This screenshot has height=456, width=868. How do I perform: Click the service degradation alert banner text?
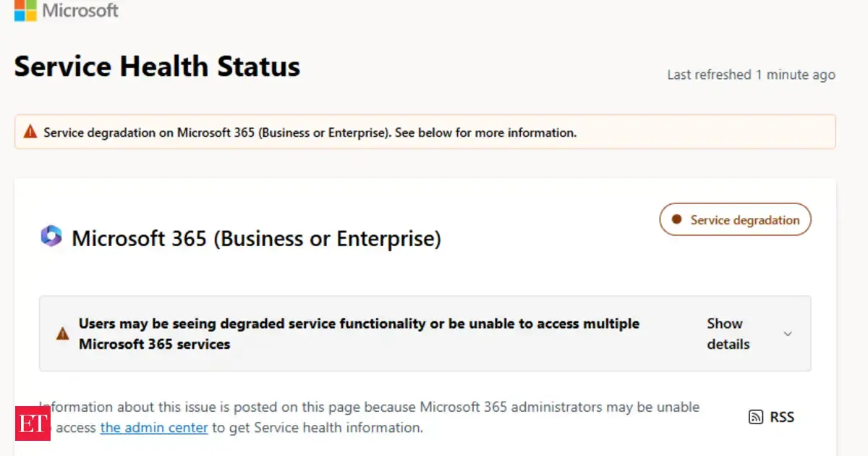[x=310, y=132]
